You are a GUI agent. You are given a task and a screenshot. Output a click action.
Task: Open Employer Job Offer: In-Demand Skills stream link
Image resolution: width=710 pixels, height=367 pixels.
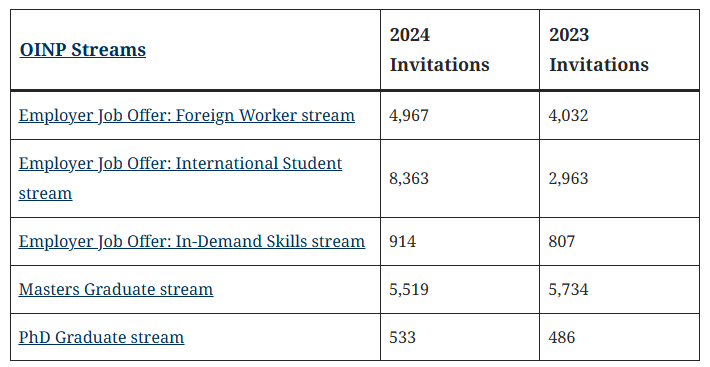(192, 242)
